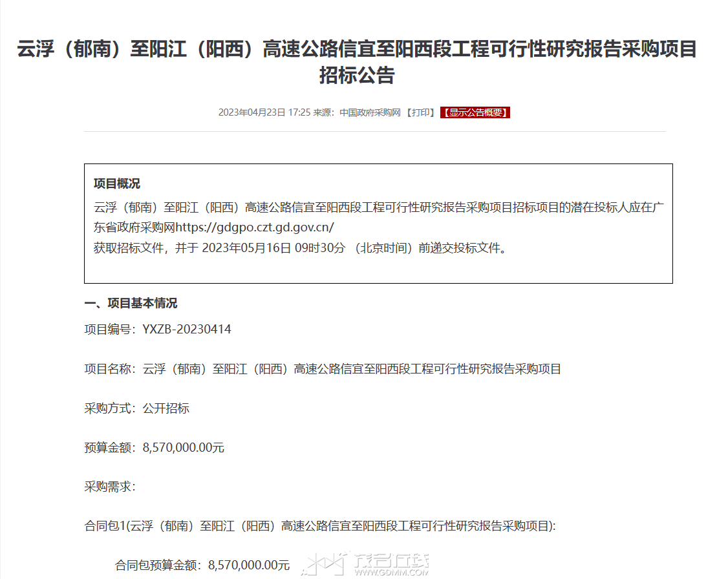Select the 项目概况 heading in the box
The height and width of the screenshot is (579, 728).
117,184
